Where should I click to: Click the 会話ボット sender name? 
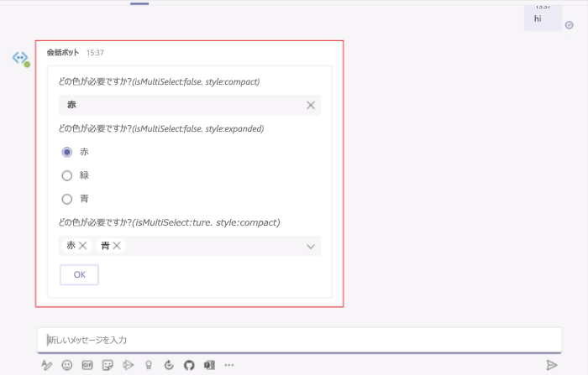[63, 53]
